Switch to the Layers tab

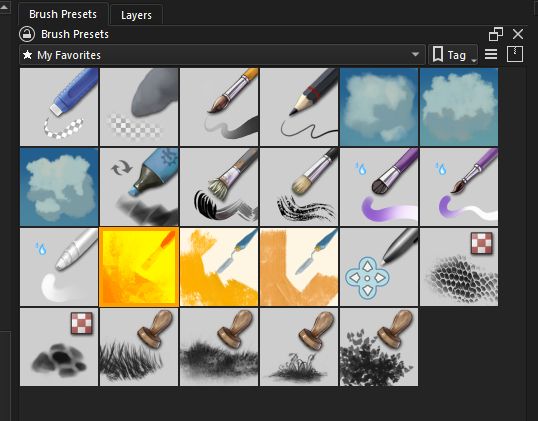136,15
